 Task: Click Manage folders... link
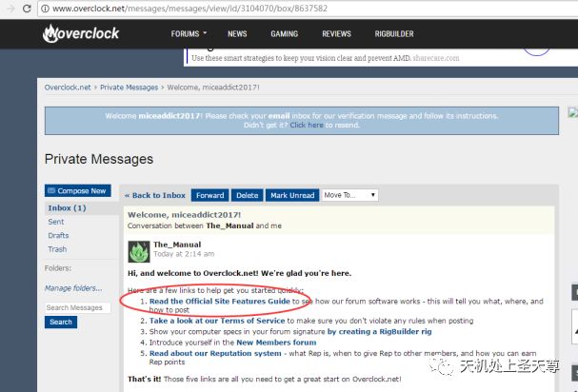pos(73,288)
